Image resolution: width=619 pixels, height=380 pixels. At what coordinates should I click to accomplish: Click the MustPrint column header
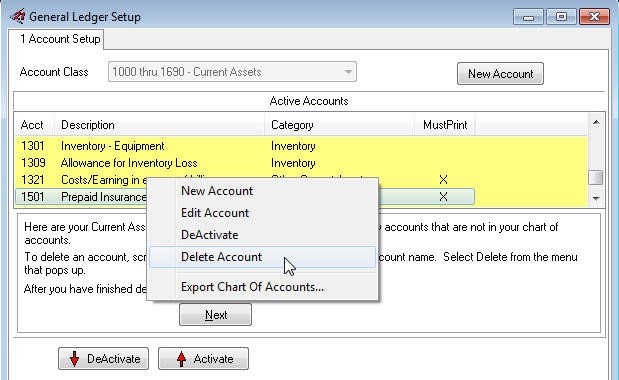coord(445,125)
